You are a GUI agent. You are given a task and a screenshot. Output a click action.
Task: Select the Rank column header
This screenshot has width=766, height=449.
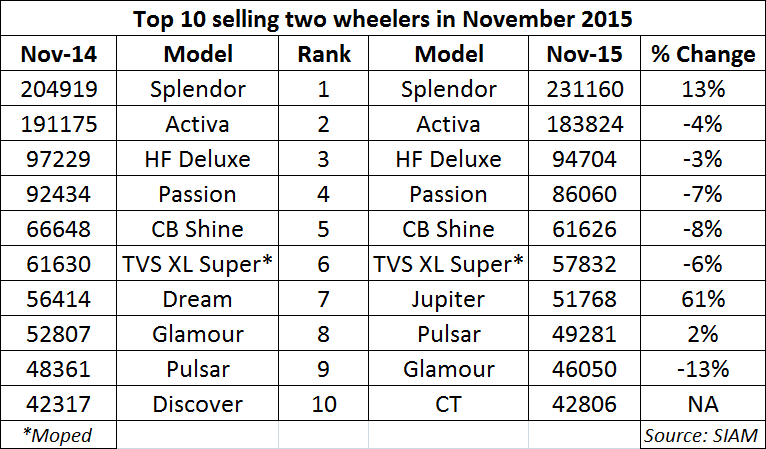[323, 54]
